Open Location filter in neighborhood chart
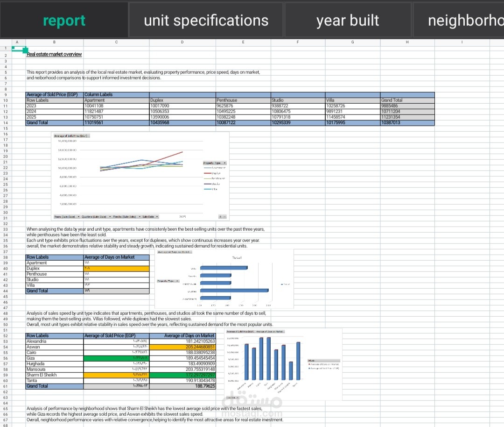504x427 pixels. tap(233, 398)
